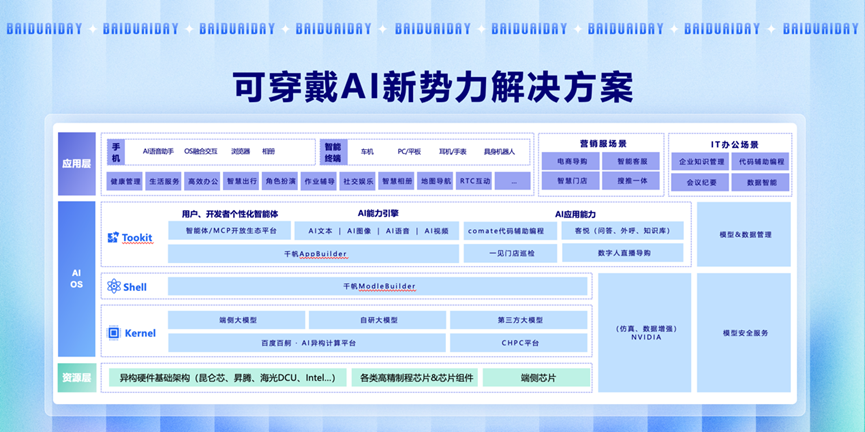Click the 智慧门店 box
The image size is (865, 432).
tap(570, 181)
